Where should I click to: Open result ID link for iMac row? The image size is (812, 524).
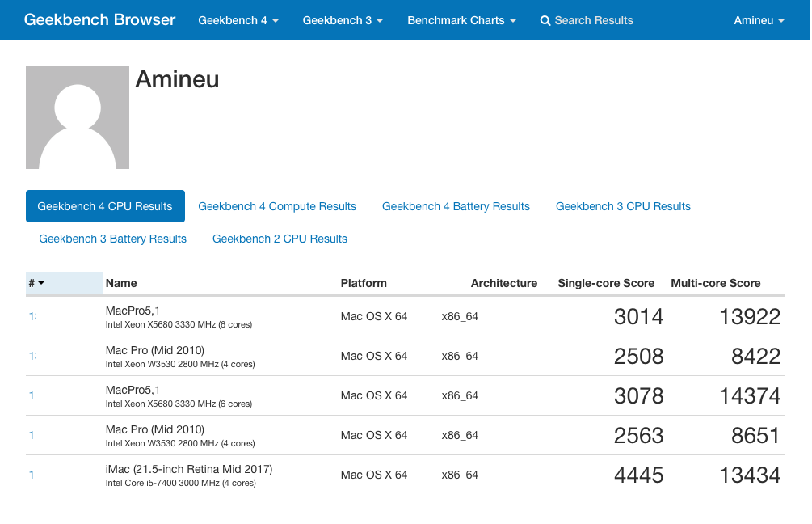[x=32, y=475]
